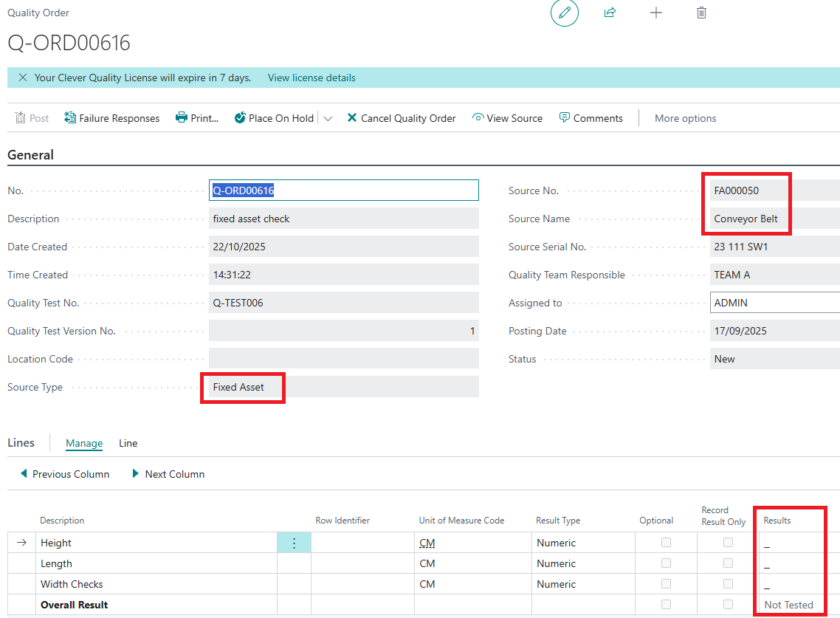The image size is (840, 618).
Task: Expand the Place On Hold dropdown arrow
Action: click(x=328, y=118)
